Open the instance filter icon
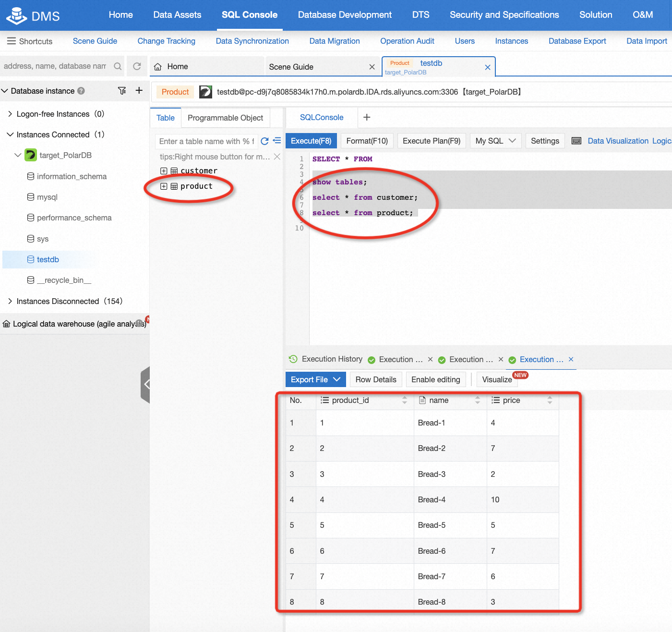Image resolution: width=672 pixels, height=632 pixels. coord(122,91)
